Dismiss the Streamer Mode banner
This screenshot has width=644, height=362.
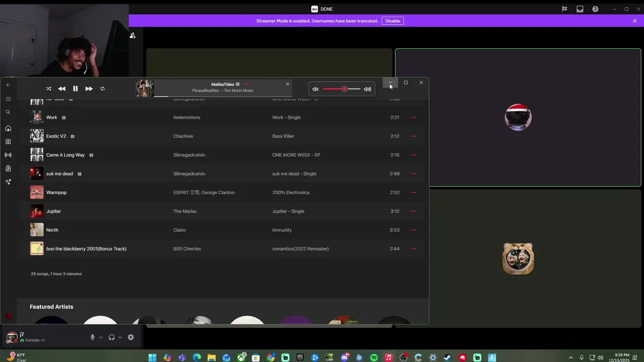point(635,21)
